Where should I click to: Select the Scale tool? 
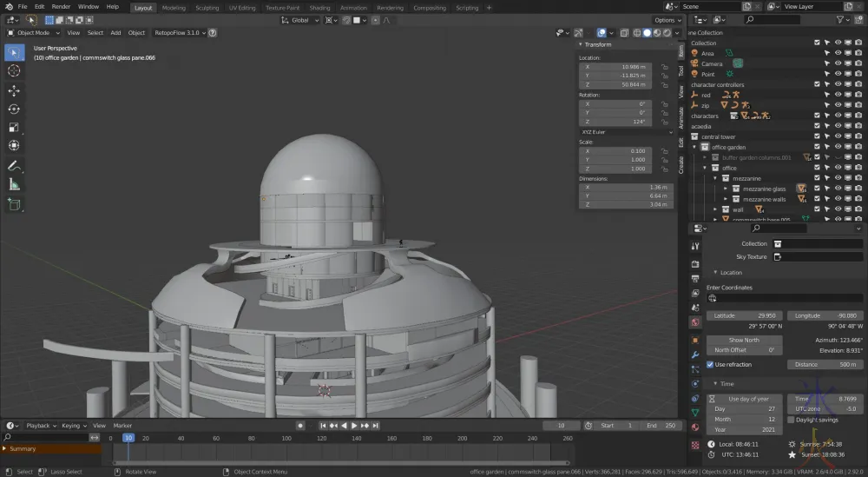click(15, 128)
